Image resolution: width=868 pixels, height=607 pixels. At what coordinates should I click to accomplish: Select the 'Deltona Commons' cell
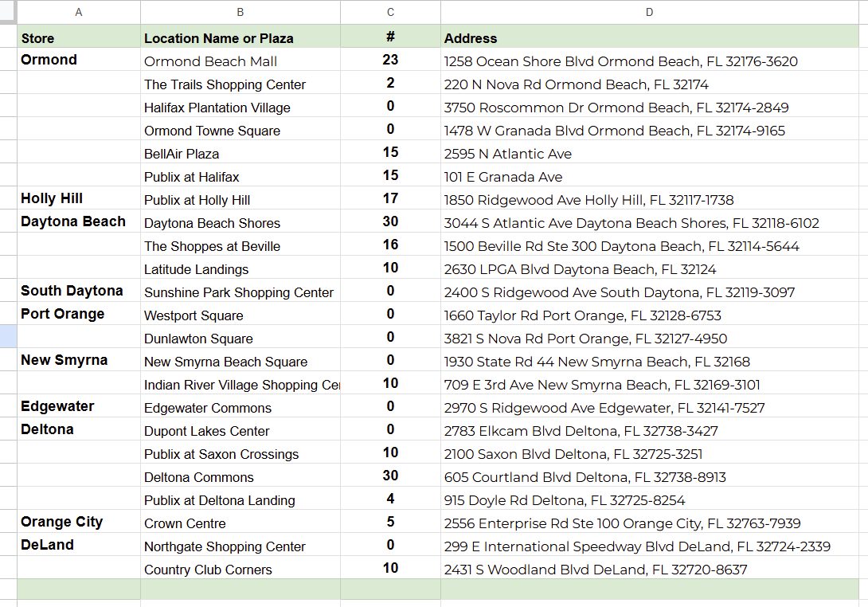[x=240, y=476]
